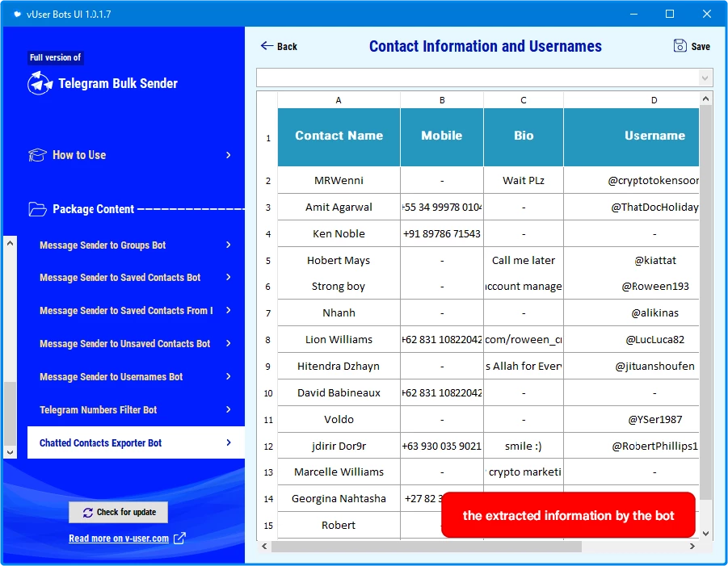This screenshot has height=566, width=728.
Task: Click the Back arrow icon
Action: click(x=267, y=45)
